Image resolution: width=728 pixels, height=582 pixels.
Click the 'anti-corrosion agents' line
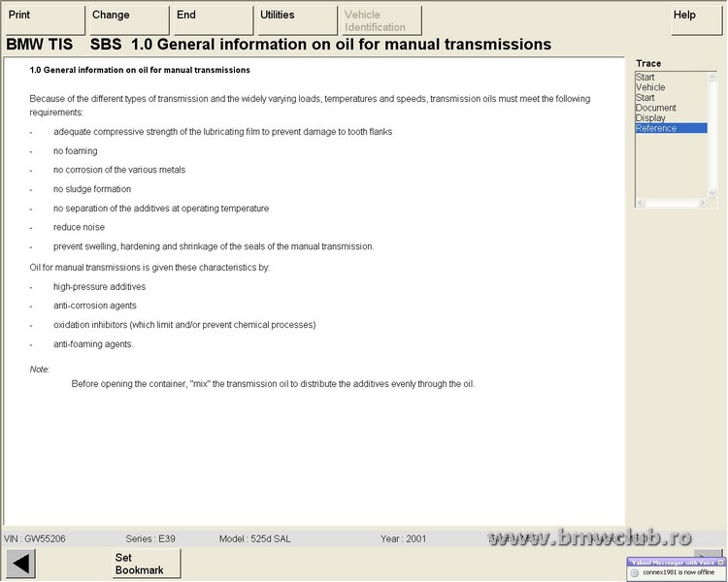[95, 306]
